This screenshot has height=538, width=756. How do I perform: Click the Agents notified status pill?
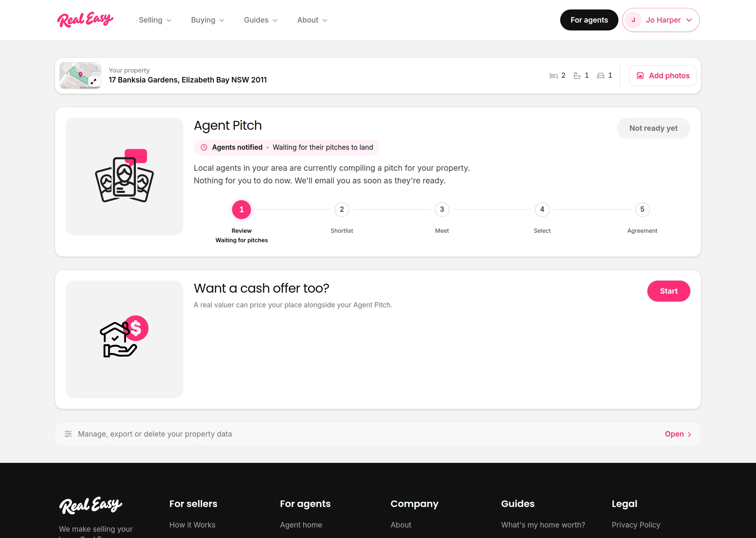point(287,147)
